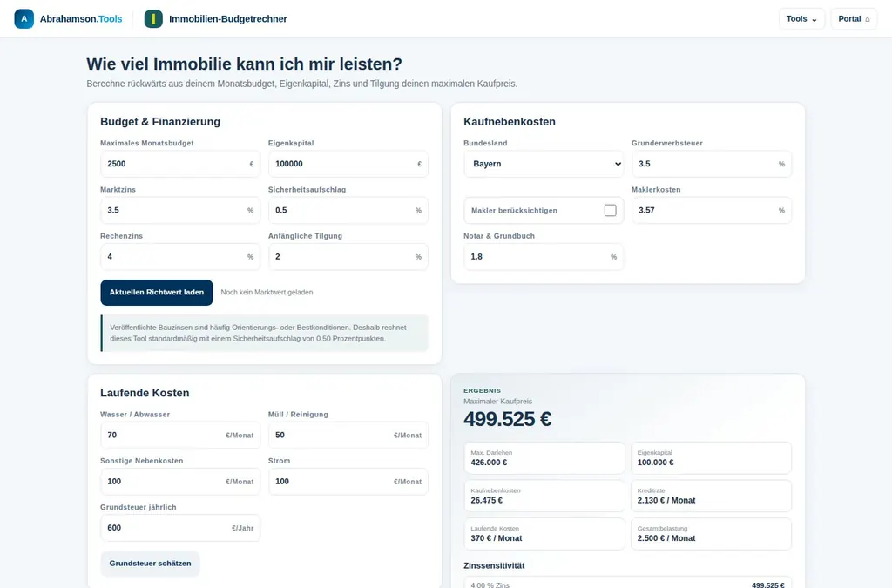Enable the Makler berücksichtigen checkbox
Screen dimensions: 892x588
pos(611,211)
